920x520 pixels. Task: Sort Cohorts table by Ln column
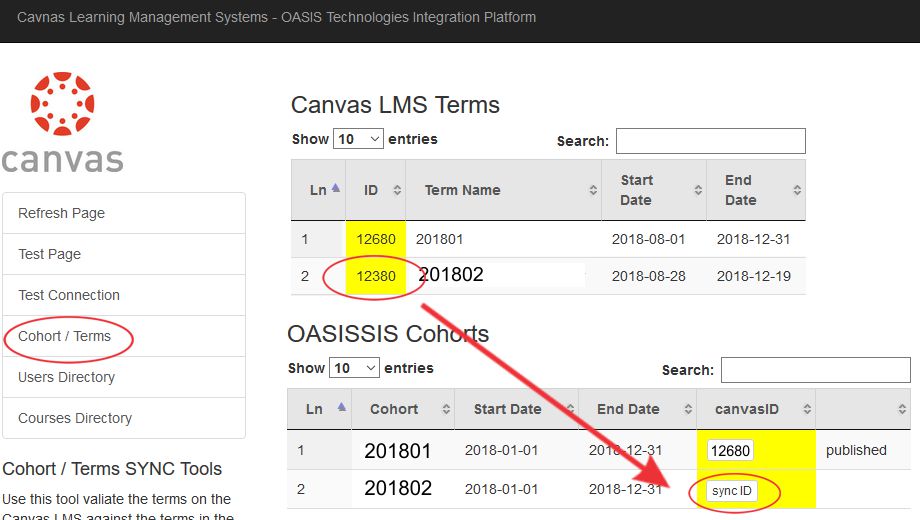[x=319, y=409]
